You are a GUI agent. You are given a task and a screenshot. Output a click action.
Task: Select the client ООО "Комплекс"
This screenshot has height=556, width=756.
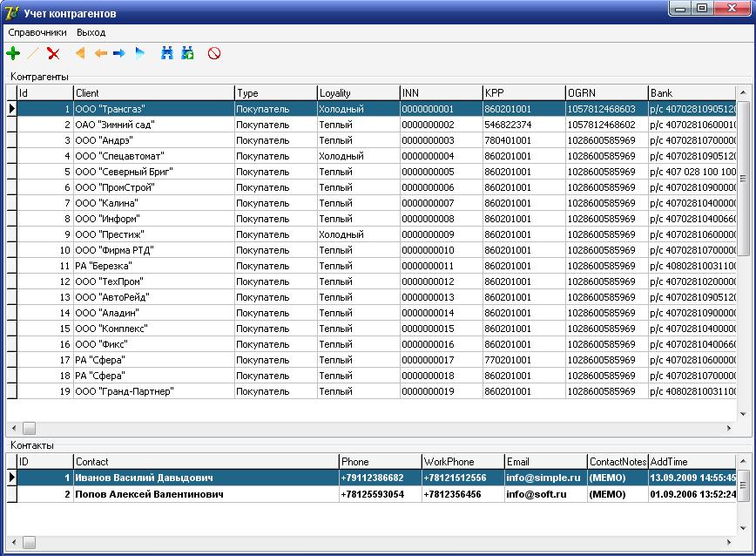coord(154,329)
